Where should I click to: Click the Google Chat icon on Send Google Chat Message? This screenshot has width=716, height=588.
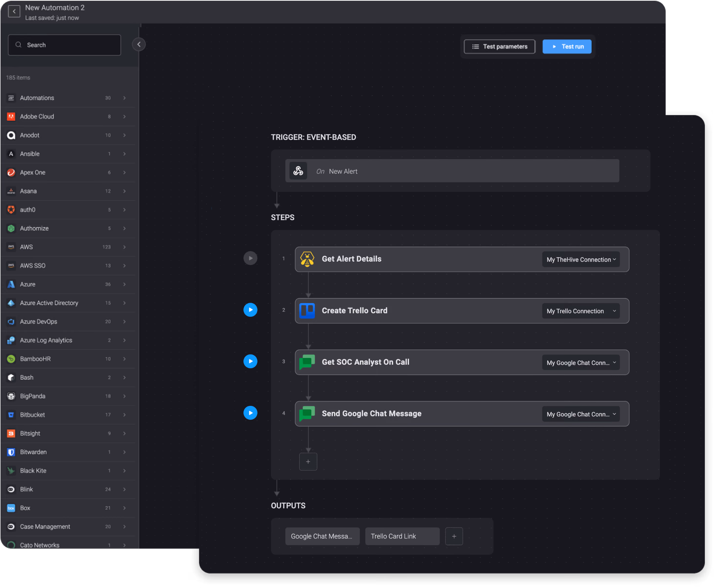[x=307, y=414]
